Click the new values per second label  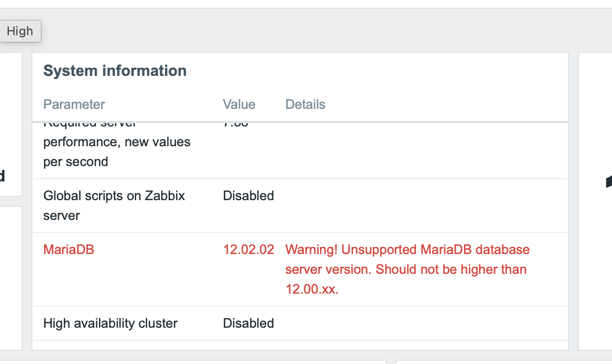117,152
